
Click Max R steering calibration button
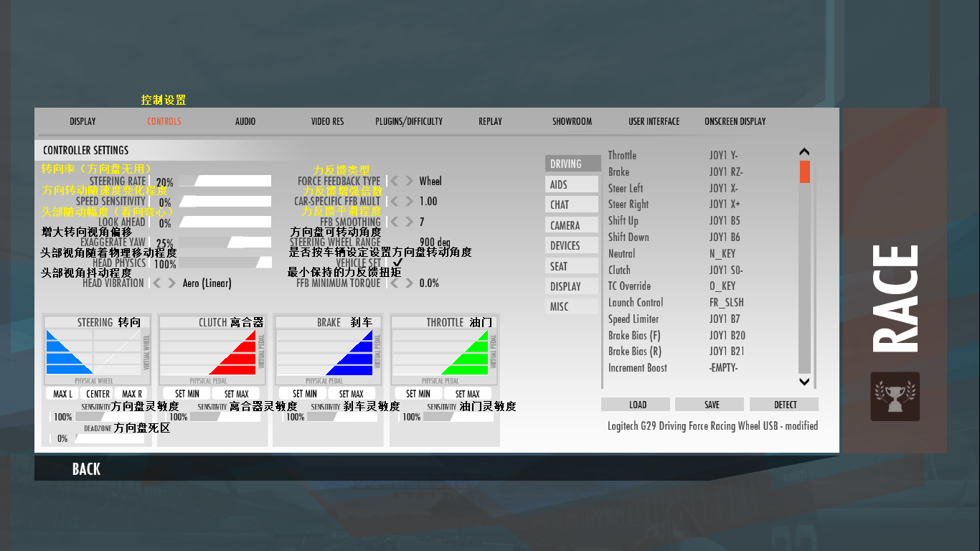[131, 394]
